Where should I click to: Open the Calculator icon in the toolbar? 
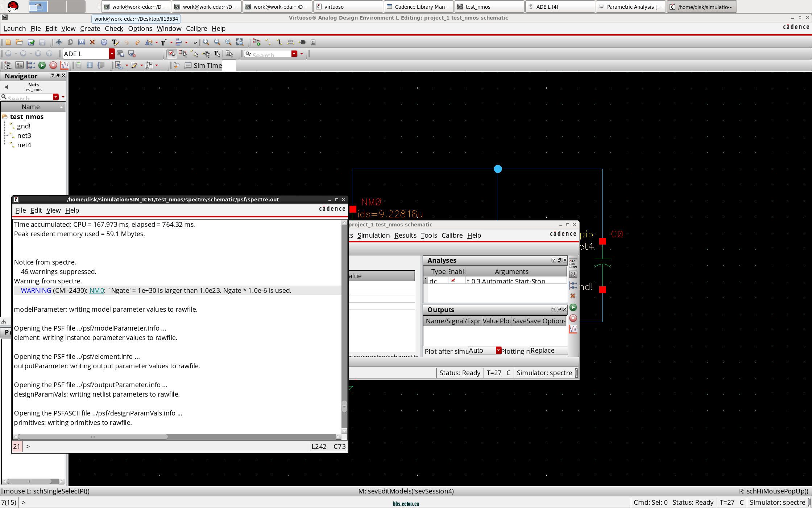click(x=79, y=65)
